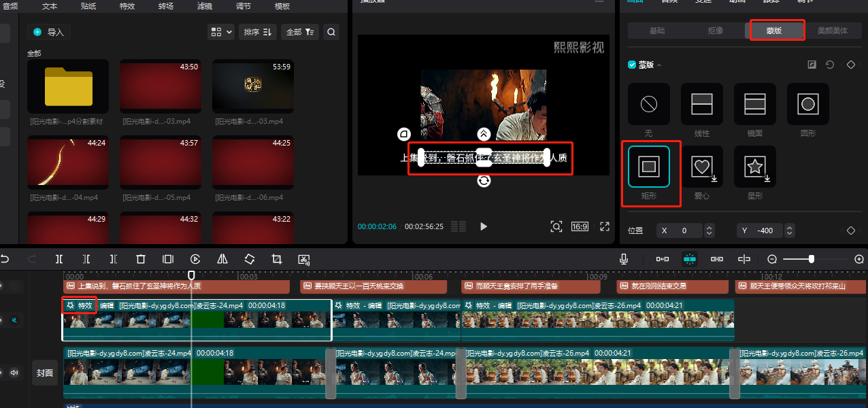Screen dimensions: 868x408
Task: Invert the mask with the invert icon
Action: (x=812, y=65)
